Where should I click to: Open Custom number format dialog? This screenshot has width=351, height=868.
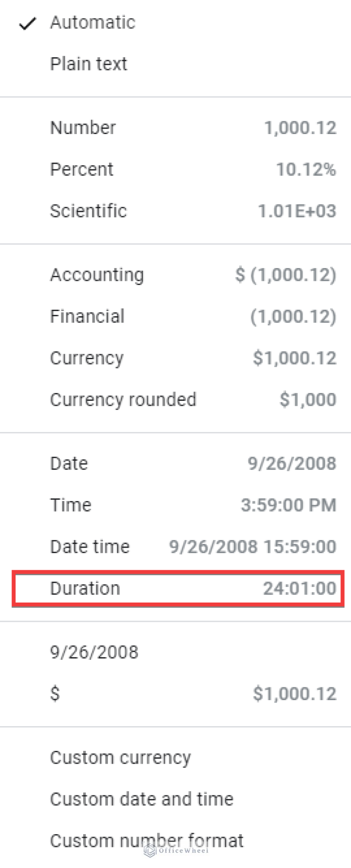(x=147, y=841)
